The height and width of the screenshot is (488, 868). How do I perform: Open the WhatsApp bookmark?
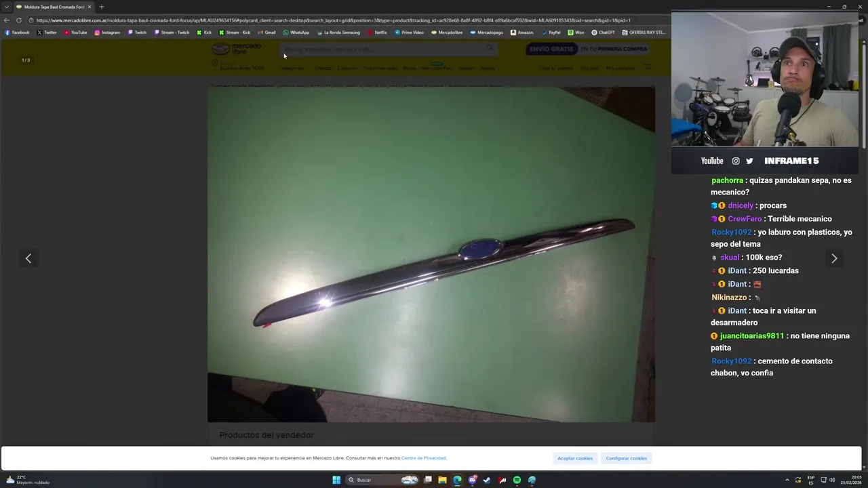296,33
